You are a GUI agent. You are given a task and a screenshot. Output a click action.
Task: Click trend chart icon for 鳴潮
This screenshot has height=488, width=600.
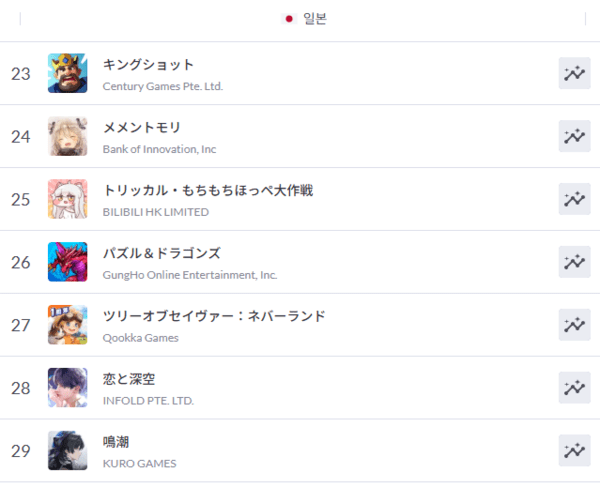pos(574,450)
